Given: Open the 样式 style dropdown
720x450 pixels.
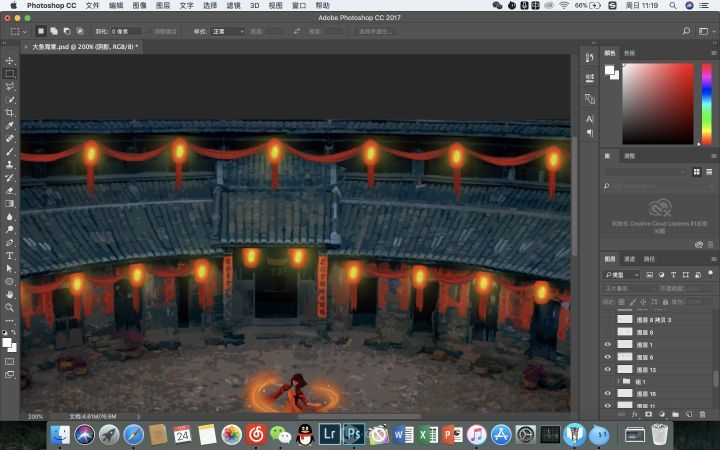Looking at the screenshot, I should coord(227,31).
